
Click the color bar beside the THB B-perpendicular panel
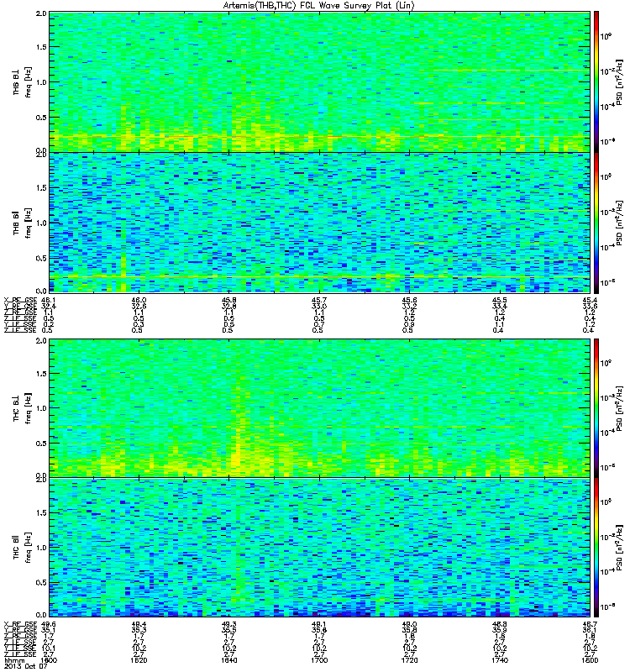(x=596, y=81)
